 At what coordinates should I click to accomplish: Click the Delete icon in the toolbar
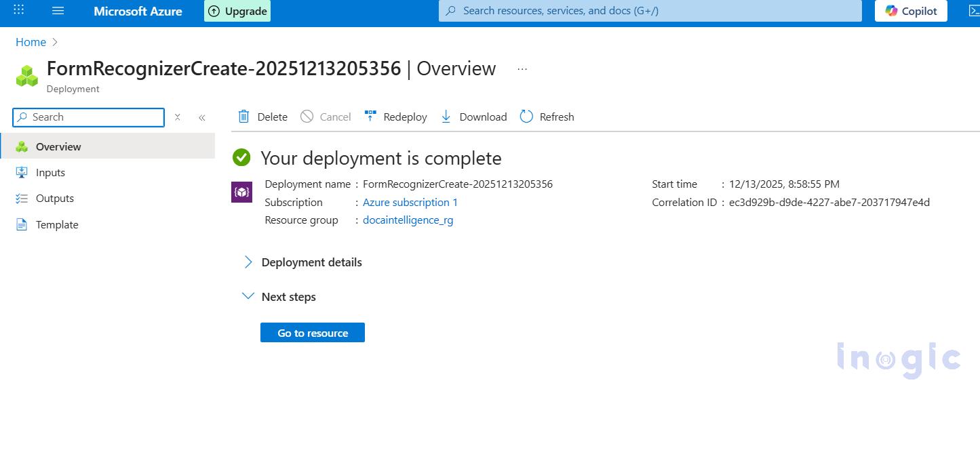pos(243,117)
